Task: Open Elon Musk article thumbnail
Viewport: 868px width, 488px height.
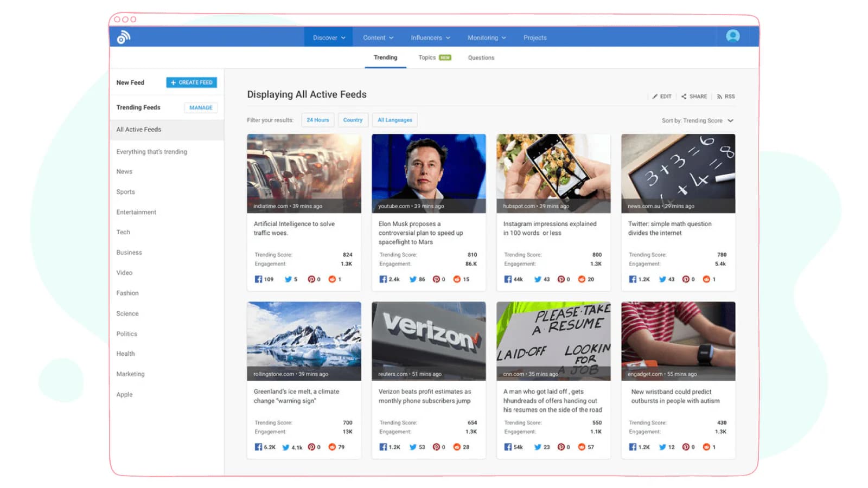Action: pyautogui.click(x=429, y=174)
